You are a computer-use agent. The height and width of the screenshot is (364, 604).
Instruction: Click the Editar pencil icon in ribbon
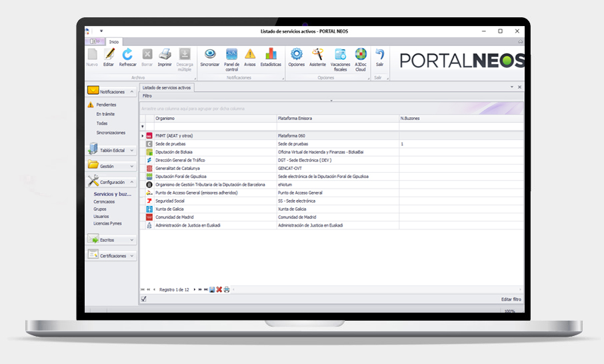tap(109, 57)
